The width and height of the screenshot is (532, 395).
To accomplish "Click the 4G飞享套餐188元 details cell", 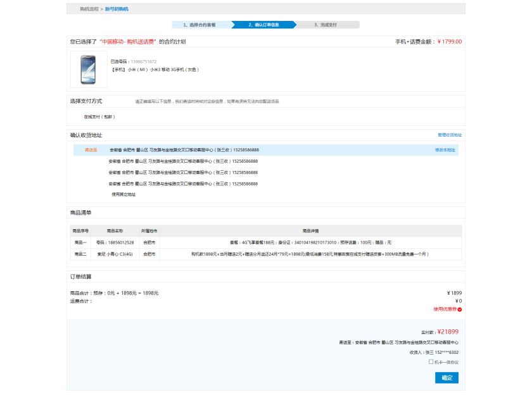I will click(310, 242).
